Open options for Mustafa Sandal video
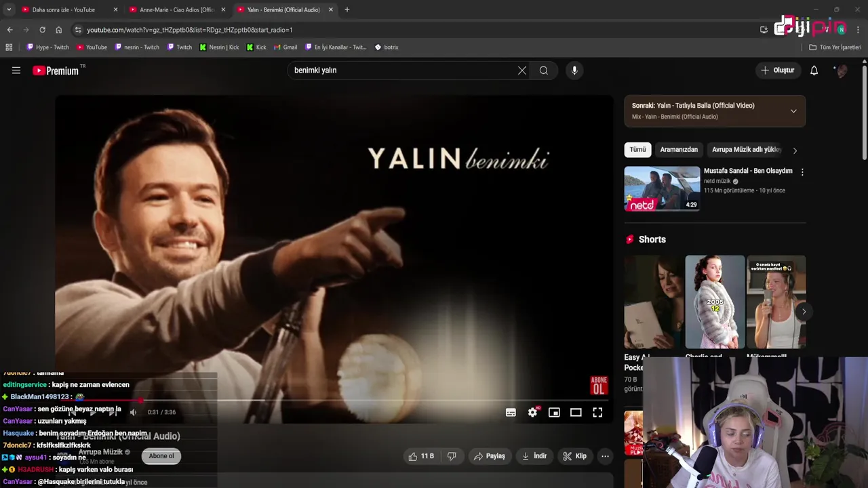Screen dimensions: 868x488 click(802, 172)
